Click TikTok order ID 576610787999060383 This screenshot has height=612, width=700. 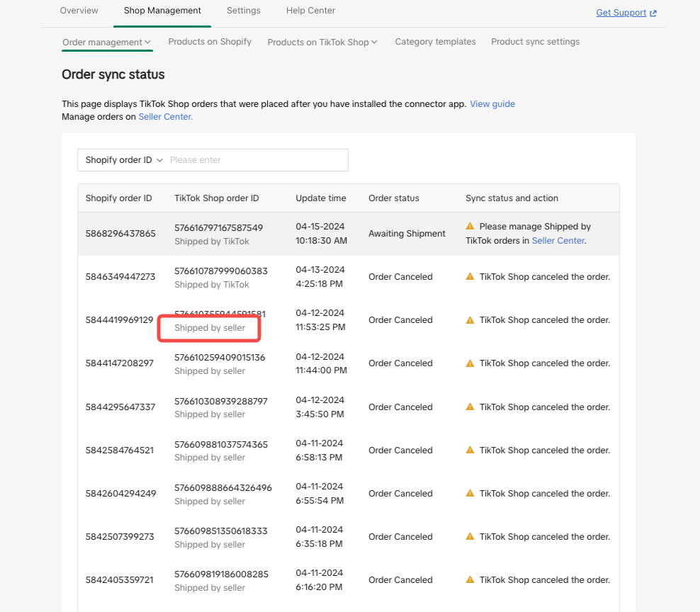[x=220, y=271]
